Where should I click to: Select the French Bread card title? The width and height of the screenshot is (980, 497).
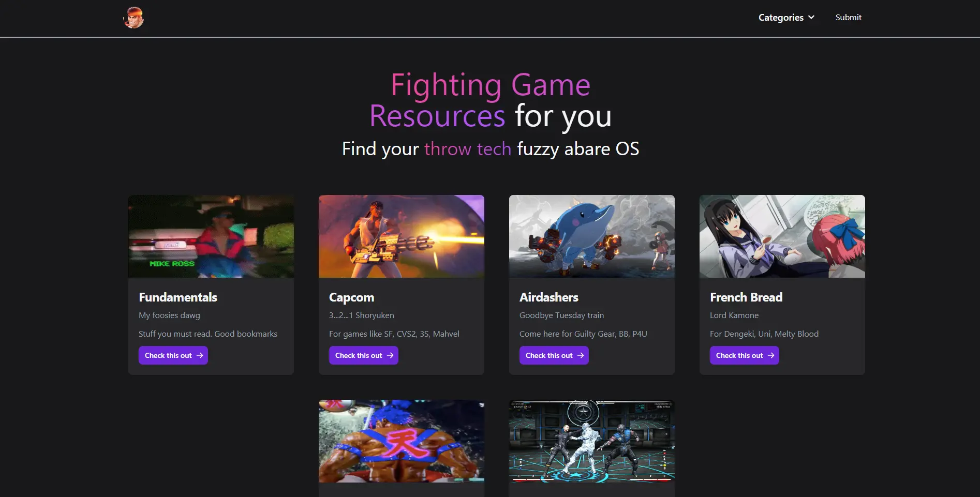[746, 297]
